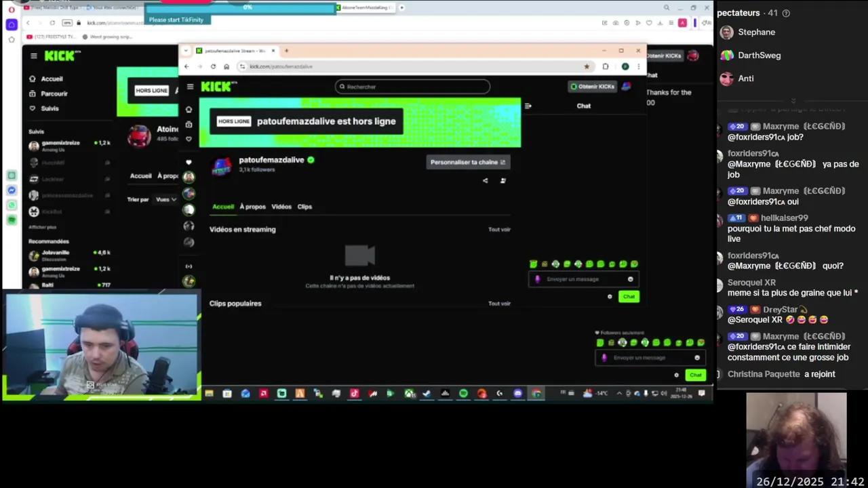Open the home icon in front Kick sidebar

coord(189,109)
